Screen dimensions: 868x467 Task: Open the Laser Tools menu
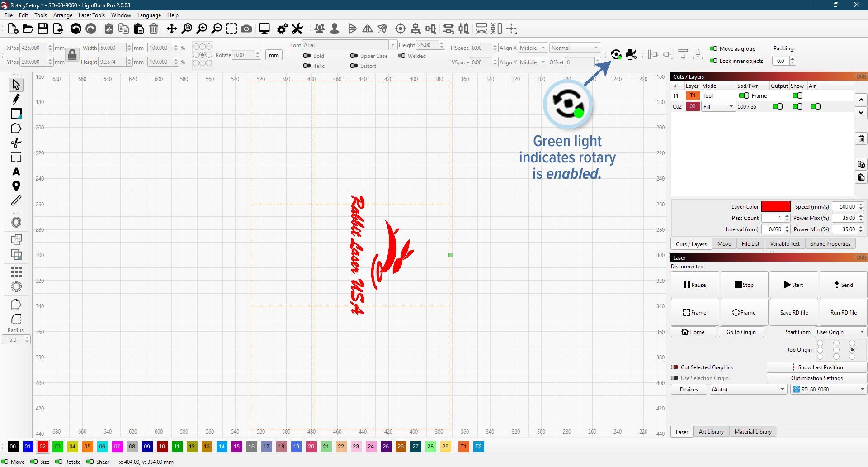(92, 15)
